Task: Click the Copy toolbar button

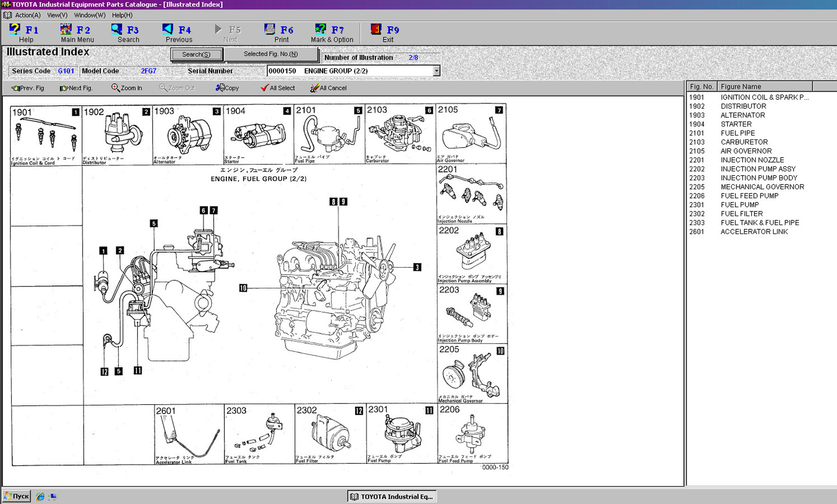Action: tap(227, 88)
